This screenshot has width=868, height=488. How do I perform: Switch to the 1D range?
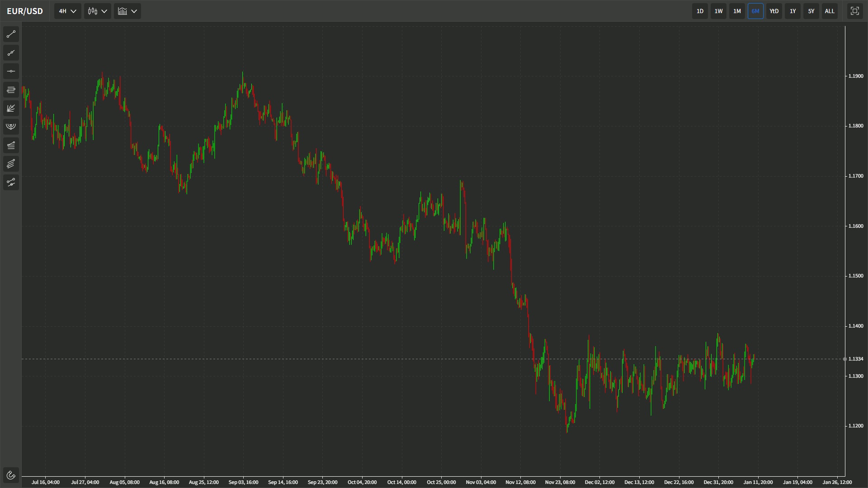coord(700,11)
